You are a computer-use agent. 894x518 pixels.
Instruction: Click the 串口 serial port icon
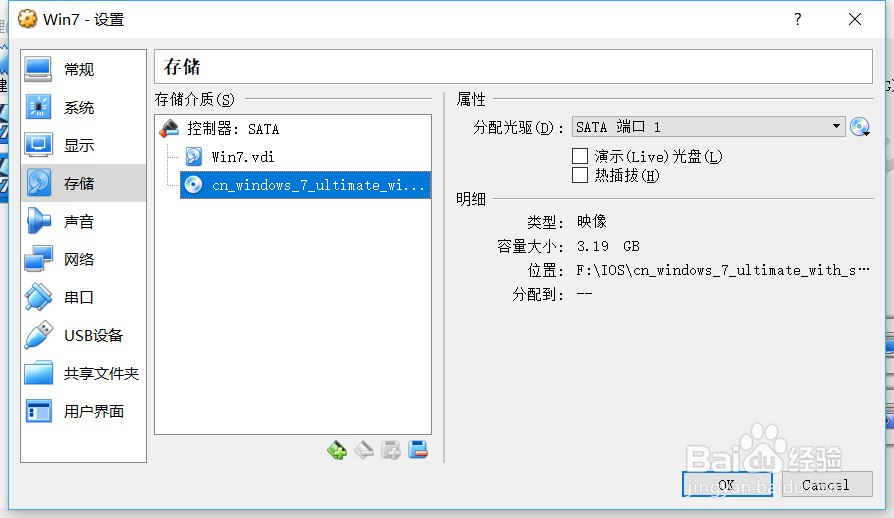pos(39,297)
